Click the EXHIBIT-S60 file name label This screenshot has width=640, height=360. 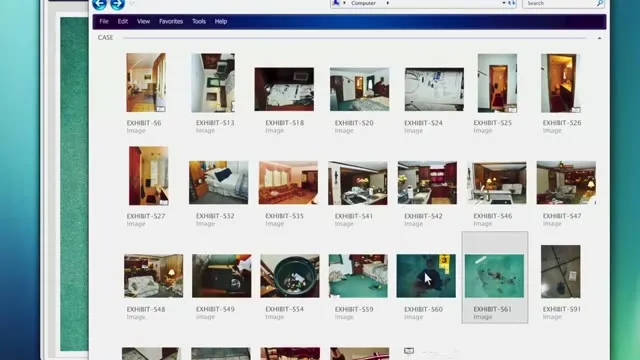[423, 309]
